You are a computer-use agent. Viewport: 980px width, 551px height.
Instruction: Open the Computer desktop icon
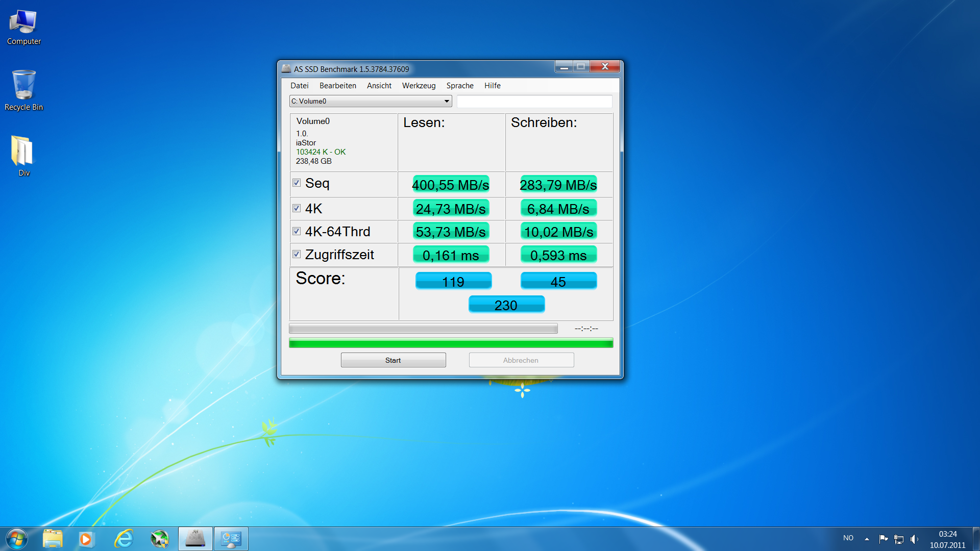(23, 28)
